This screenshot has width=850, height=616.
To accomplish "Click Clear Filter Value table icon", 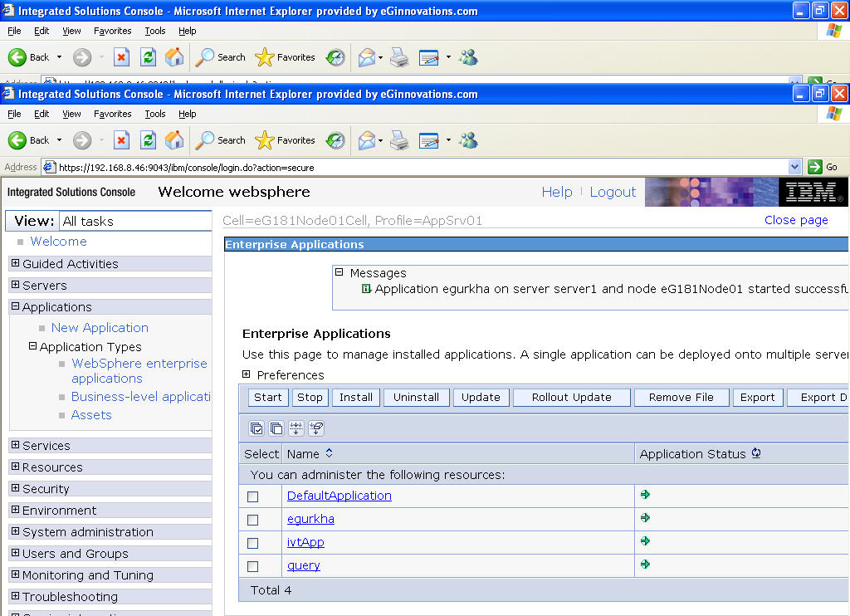I will click(316, 429).
